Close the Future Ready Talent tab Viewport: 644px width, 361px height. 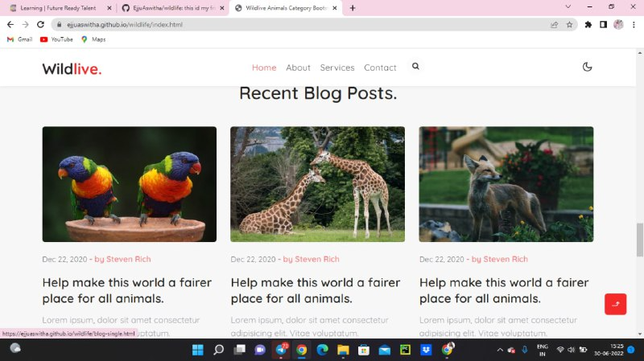[109, 8]
